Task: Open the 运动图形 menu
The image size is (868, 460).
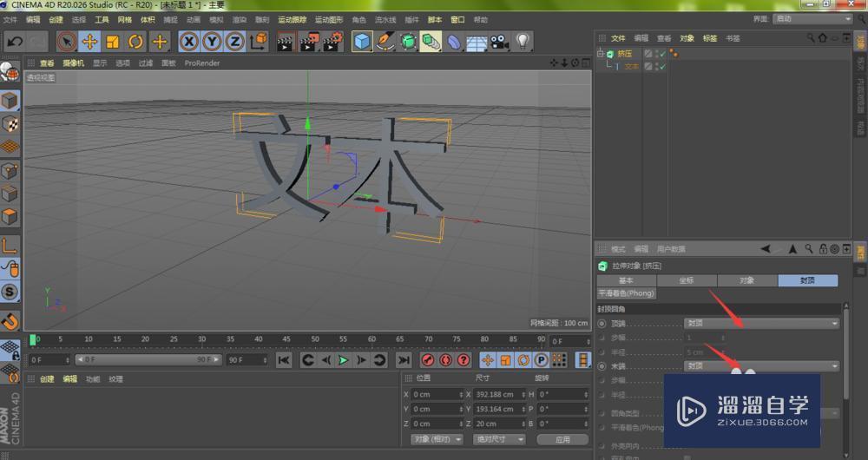Action: pos(328,19)
